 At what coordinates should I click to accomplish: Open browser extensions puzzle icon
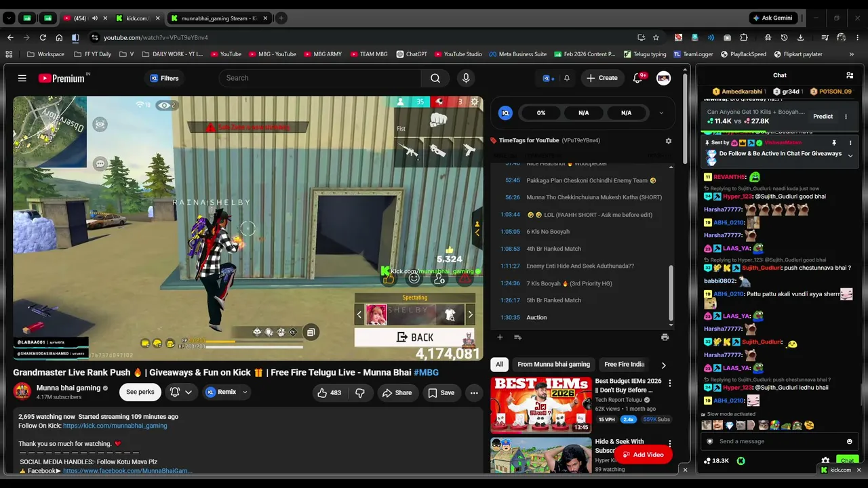click(744, 37)
